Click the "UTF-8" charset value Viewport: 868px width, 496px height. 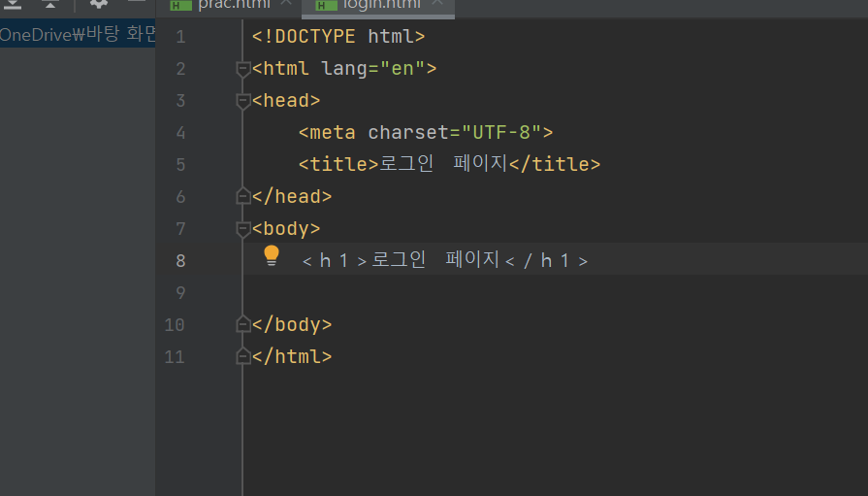coord(501,132)
